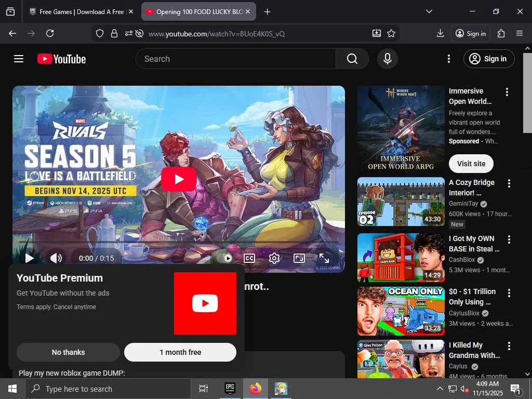Show hidden system tray icons
The height and width of the screenshot is (399, 532).
(x=440, y=389)
